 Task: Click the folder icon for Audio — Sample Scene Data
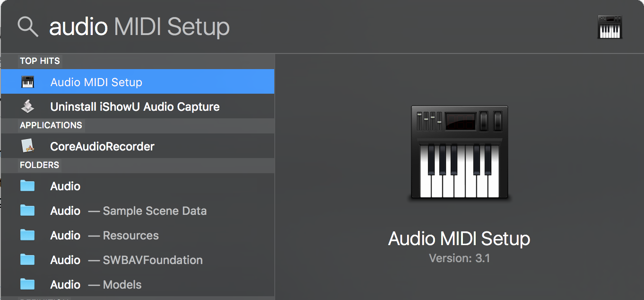click(28, 211)
